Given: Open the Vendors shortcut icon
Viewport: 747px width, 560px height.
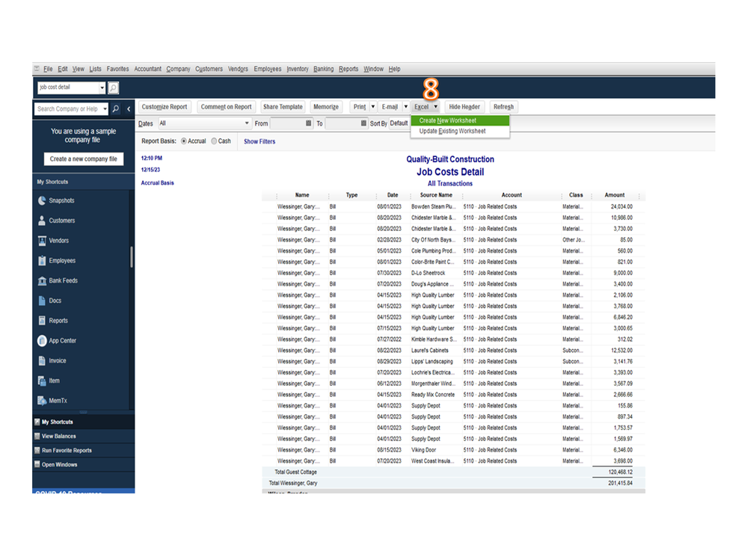Looking at the screenshot, I should 42,241.
